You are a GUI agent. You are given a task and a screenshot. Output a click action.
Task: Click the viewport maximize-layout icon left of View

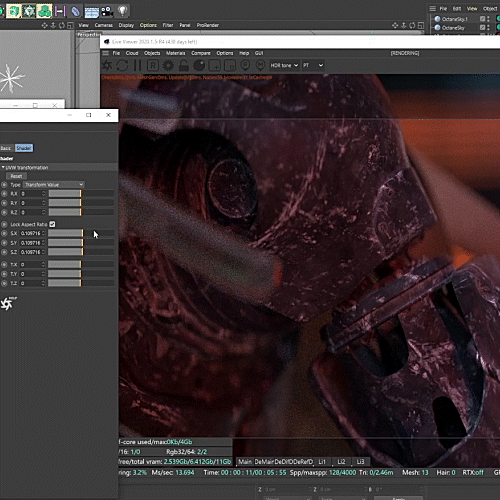point(70,25)
